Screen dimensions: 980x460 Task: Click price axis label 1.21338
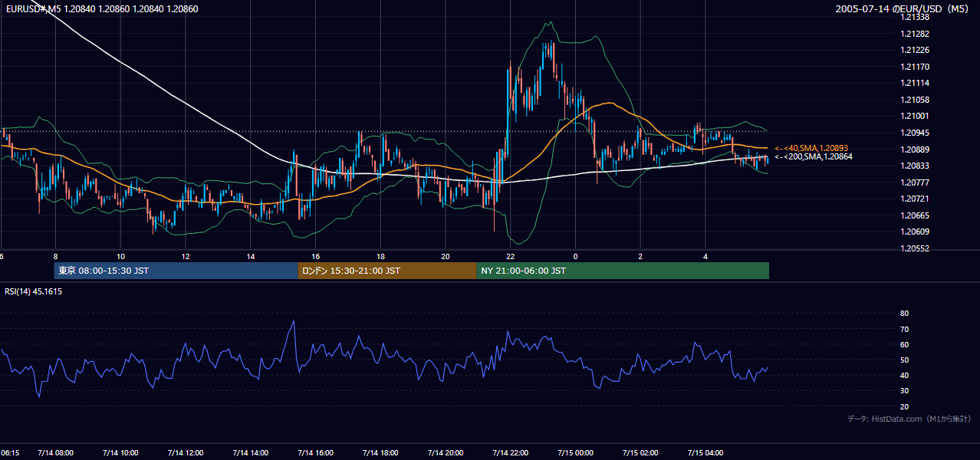coord(916,17)
